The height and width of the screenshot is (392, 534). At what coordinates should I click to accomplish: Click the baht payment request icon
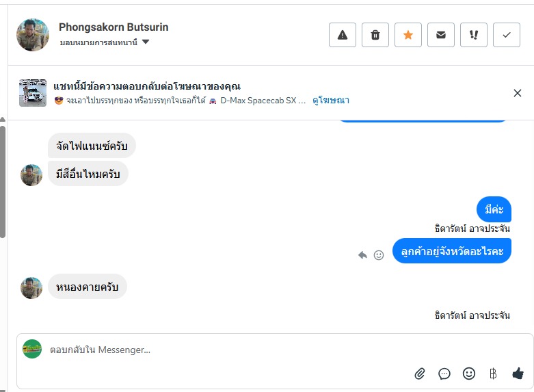pyautogui.click(x=493, y=374)
